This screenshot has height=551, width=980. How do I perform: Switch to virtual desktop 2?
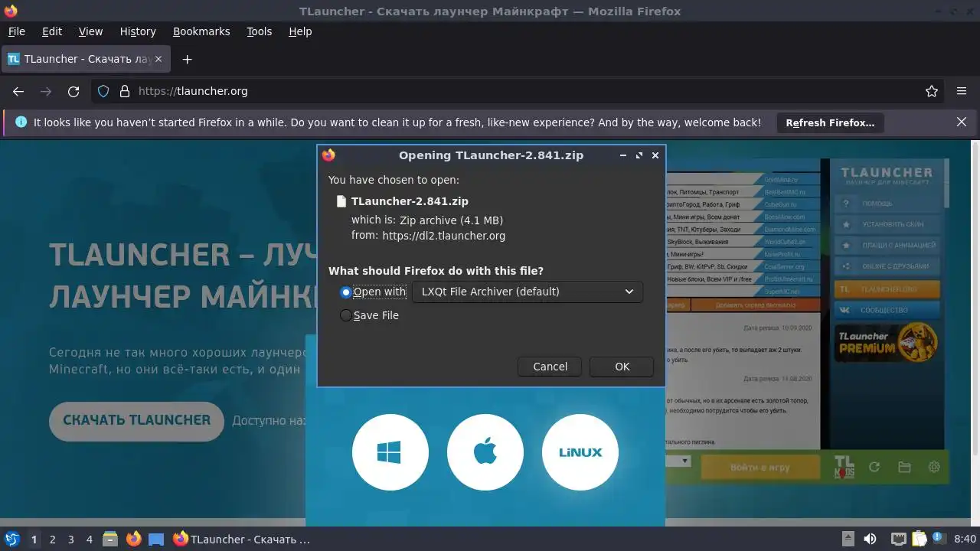[52, 539]
